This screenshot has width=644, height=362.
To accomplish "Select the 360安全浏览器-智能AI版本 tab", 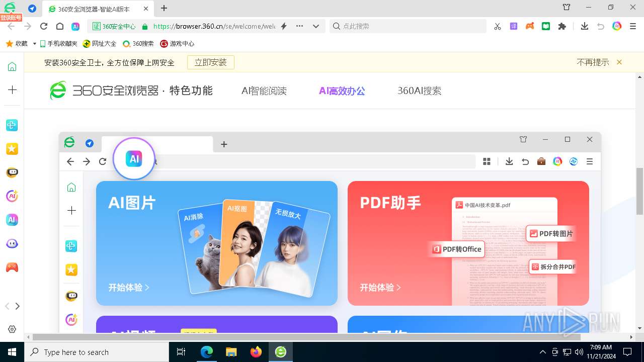I will (x=94, y=9).
